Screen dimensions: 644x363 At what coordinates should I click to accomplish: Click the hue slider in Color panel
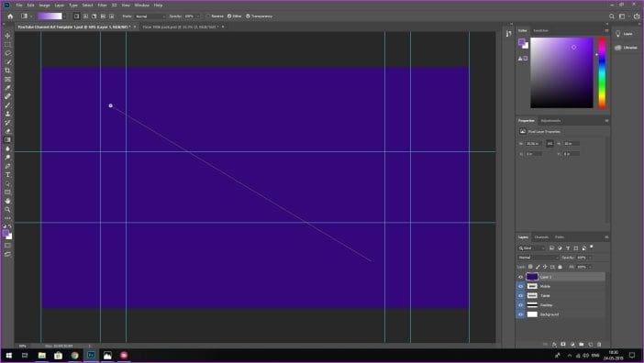point(602,72)
